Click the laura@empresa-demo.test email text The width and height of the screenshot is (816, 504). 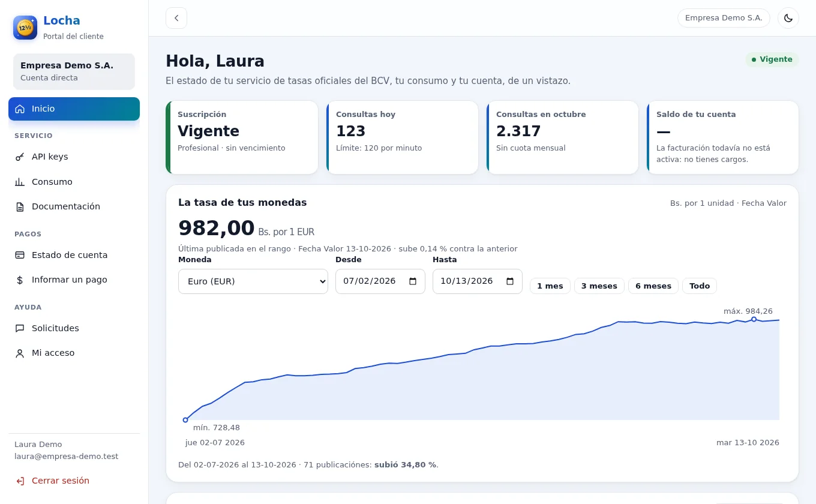[x=67, y=457]
